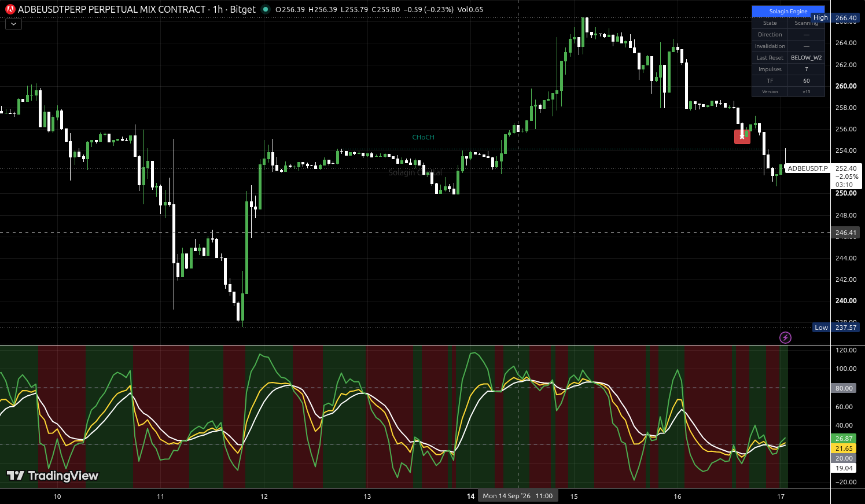Click the Low 237.57 price label
Viewport: 865px width, 504px height.
[836, 328]
